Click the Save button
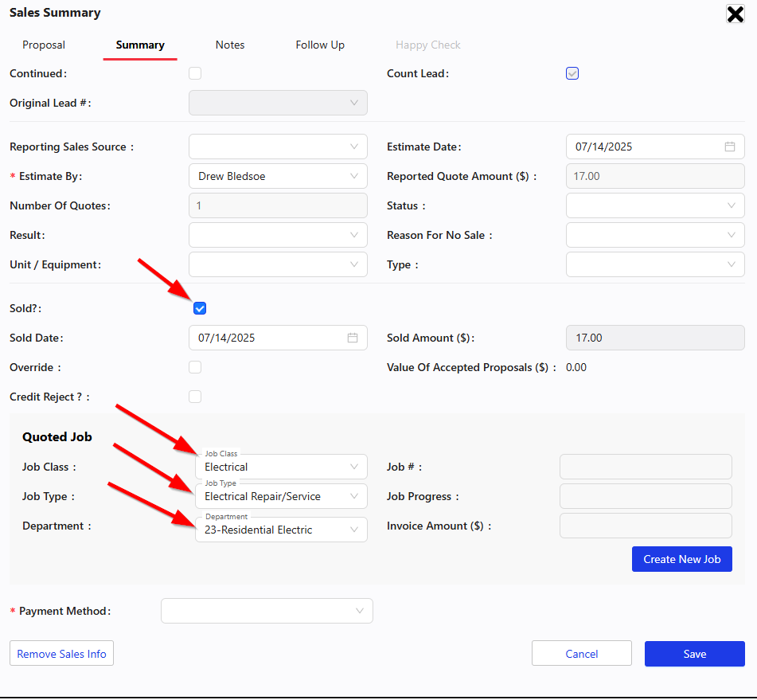Viewport: 757px width, 700px height. click(x=695, y=654)
